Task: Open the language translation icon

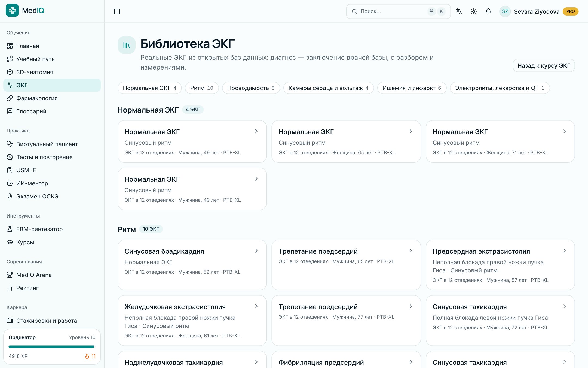Action: click(x=459, y=11)
